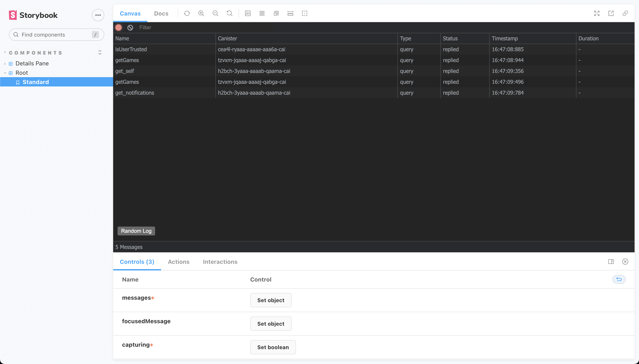Enter full screen mode icon
The image size is (639, 364).
pos(597,13)
